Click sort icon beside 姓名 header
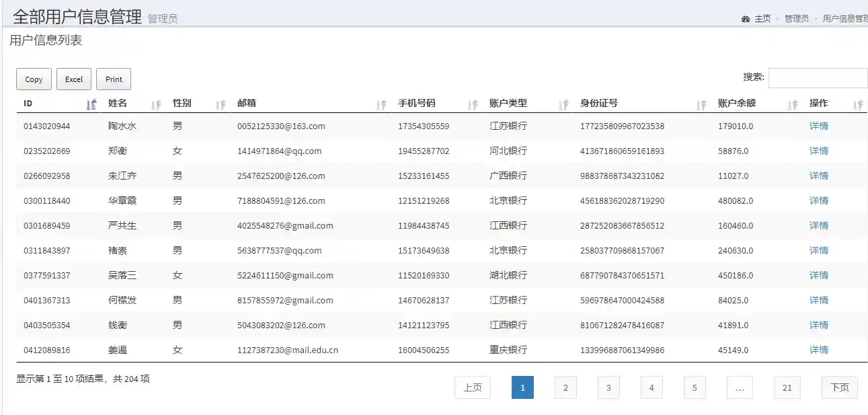 pyautogui.click(x=156, y=104)
